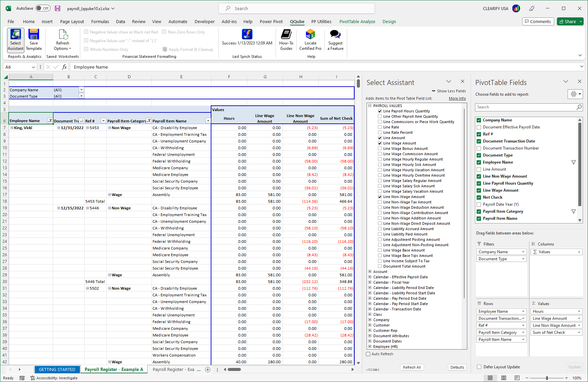Click the Refresh All button

coord(412,367)
